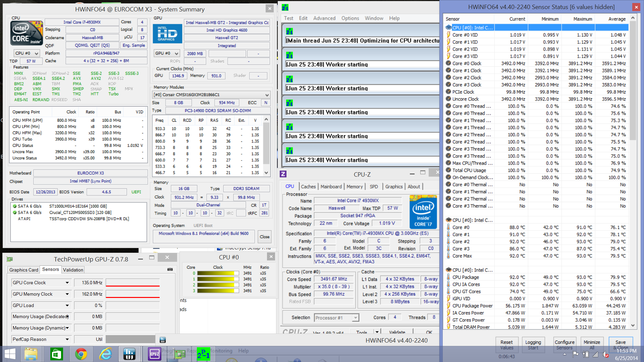Open the Prime95 Test menu
This screenshot has height=362, width=644.
tap(288, 18)
